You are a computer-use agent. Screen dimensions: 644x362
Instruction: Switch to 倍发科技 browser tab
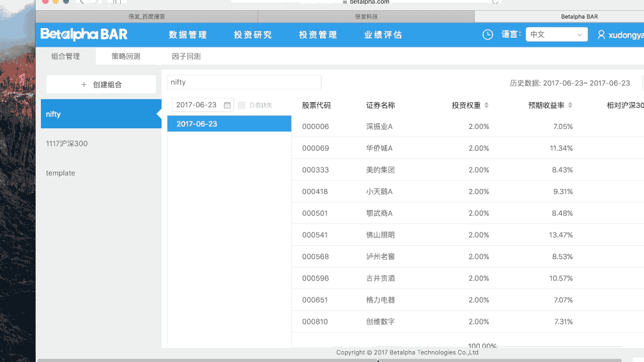pos(366,17)
